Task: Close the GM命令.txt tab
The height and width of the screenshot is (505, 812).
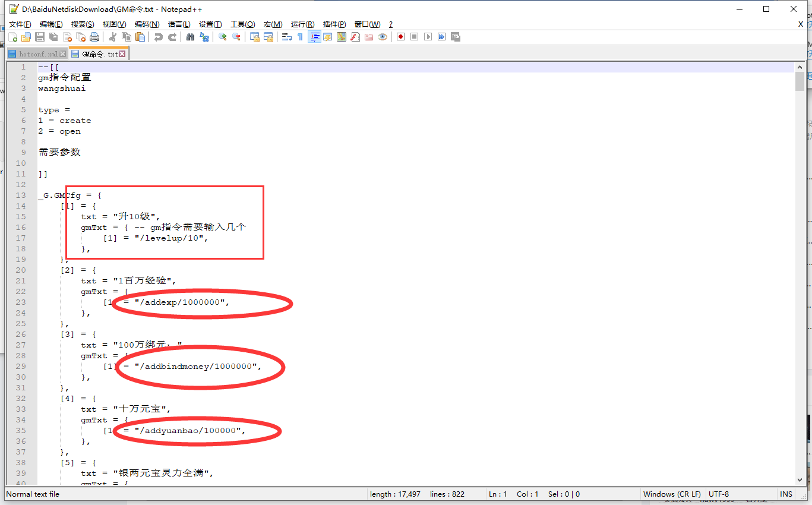Action: click(x=122, y=54)
